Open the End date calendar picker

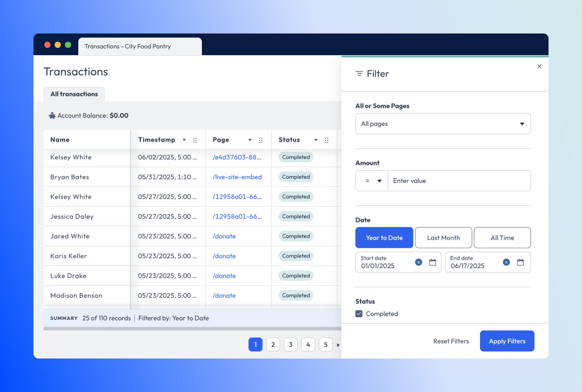click(520, 262)
